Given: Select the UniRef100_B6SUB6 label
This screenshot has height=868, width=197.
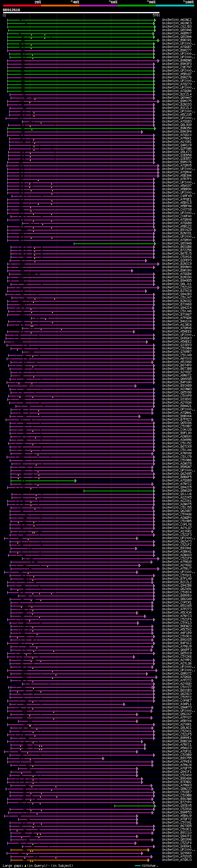Looking at the screenshot, I should (177, 247).
